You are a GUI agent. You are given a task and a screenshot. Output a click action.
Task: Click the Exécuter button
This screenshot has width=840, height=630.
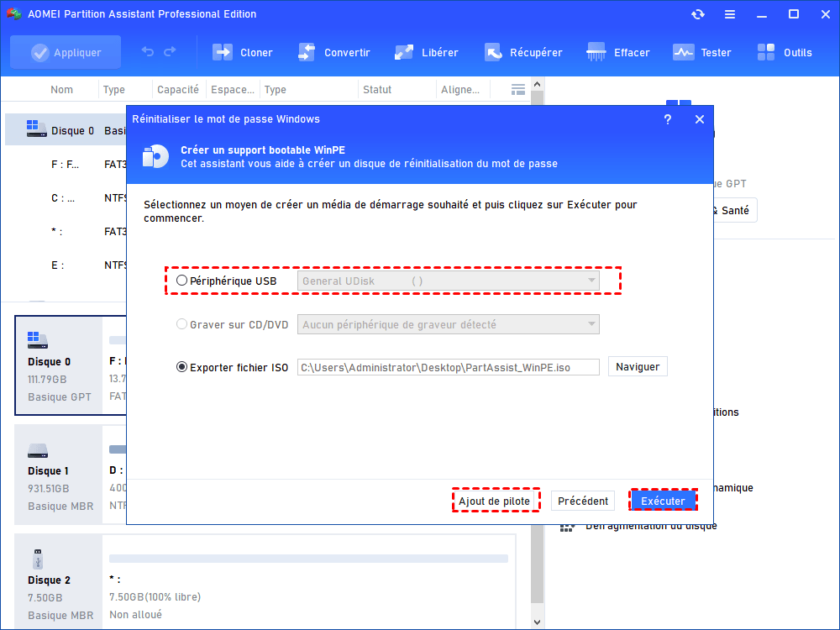pyautogui.click(x=663, y=501)
